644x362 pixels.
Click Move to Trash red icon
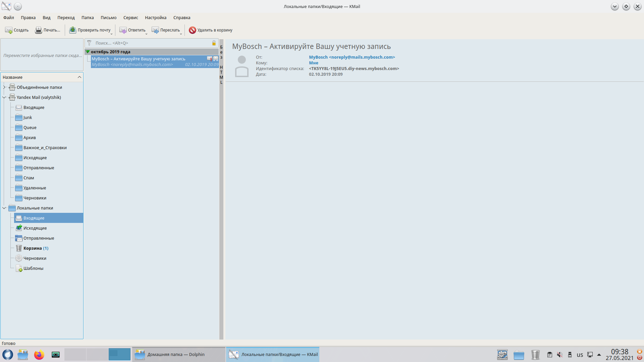point(193,30)
